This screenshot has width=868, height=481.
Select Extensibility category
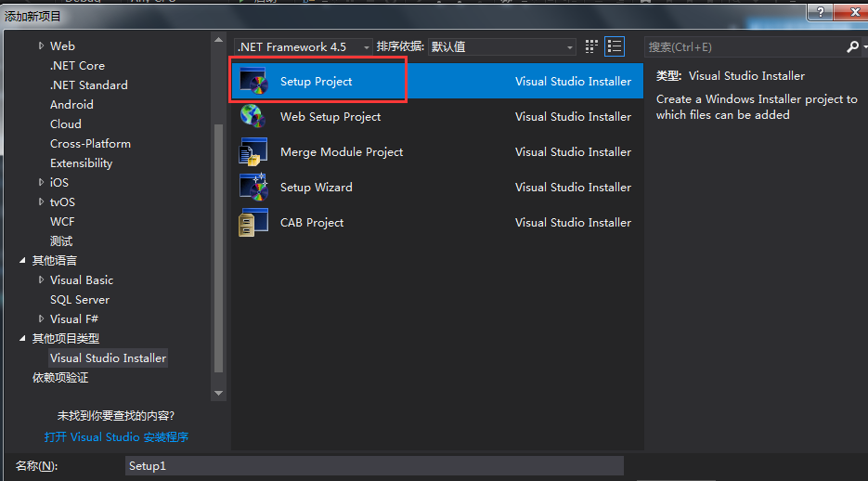point(81,163)
